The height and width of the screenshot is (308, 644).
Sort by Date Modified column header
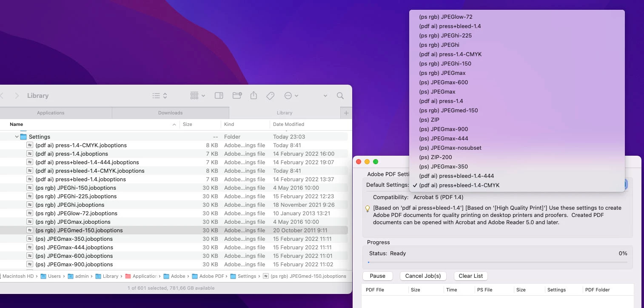tap(288, 124)
